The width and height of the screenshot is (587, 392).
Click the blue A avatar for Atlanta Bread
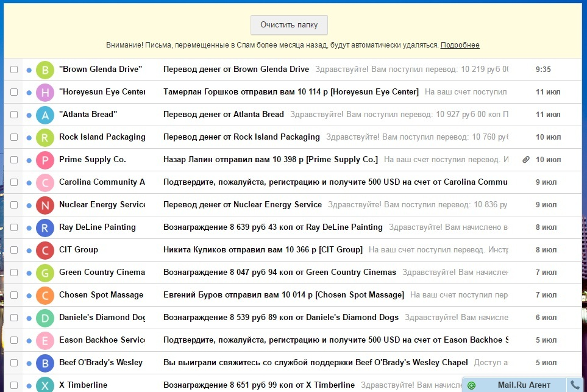(x=45, y=115)
